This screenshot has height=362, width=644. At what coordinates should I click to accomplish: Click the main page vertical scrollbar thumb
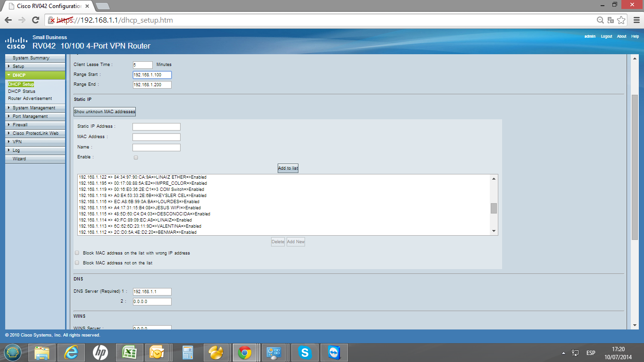[635, 167]
